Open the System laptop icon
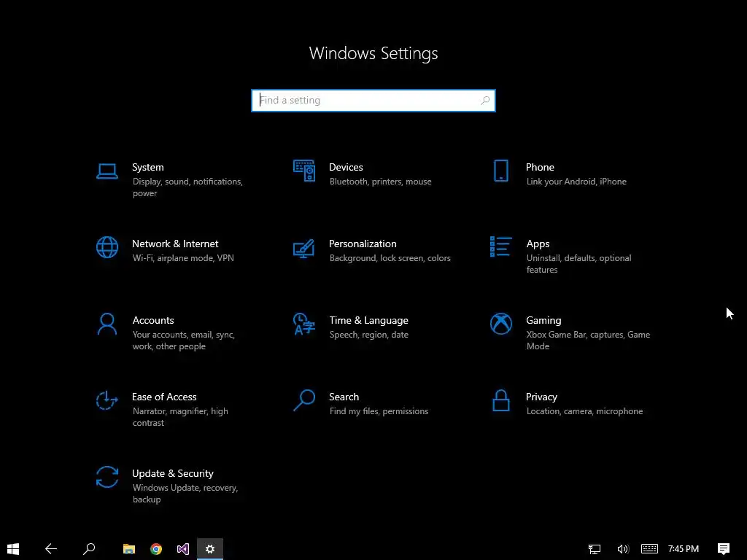 (x=107, y=171)
